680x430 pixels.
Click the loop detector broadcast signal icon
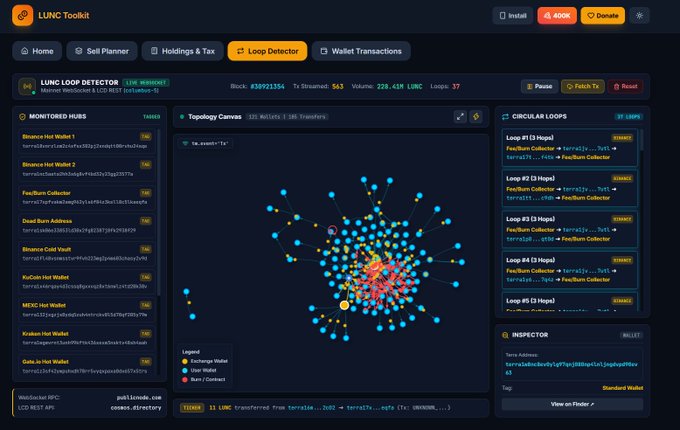tap(27, 86)
